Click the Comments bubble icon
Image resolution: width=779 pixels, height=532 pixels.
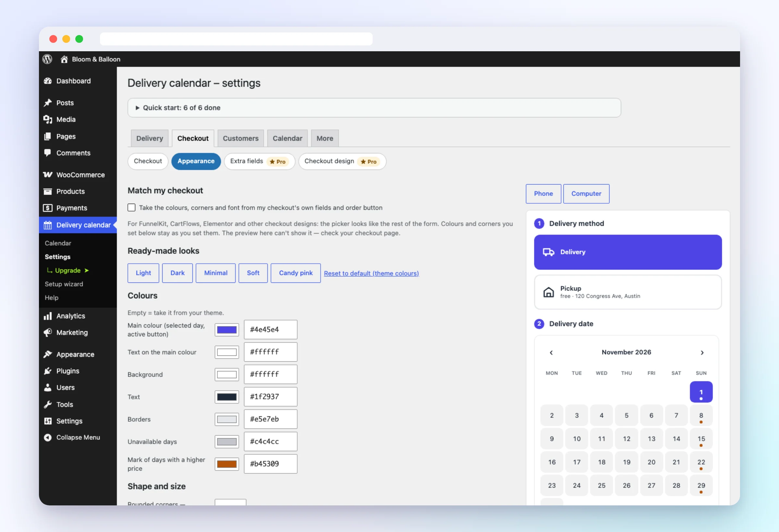(x=48, y=153)
